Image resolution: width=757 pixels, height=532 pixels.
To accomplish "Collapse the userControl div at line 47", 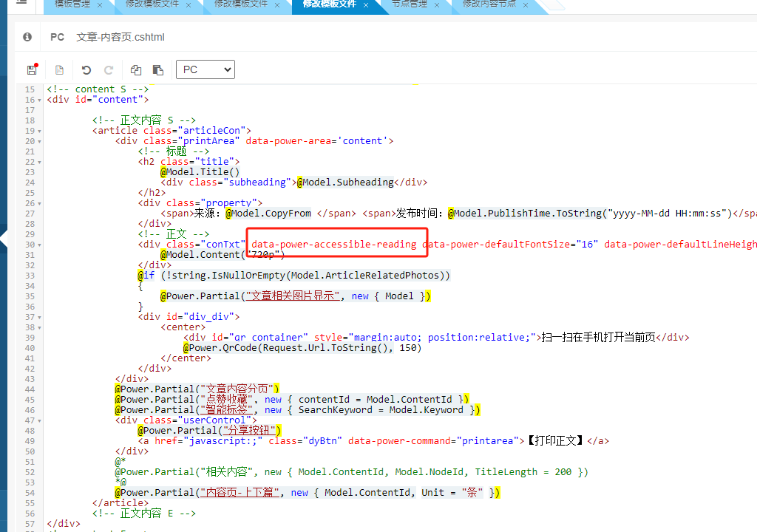I will 39,420.
